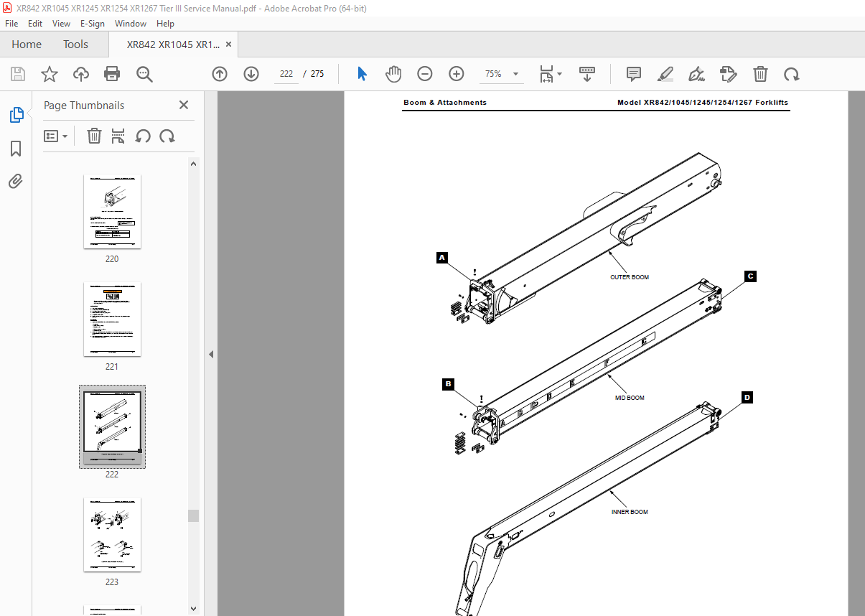The image size is (865, 616).
Task: Add a comment note
Action: (x=634, y=74)
